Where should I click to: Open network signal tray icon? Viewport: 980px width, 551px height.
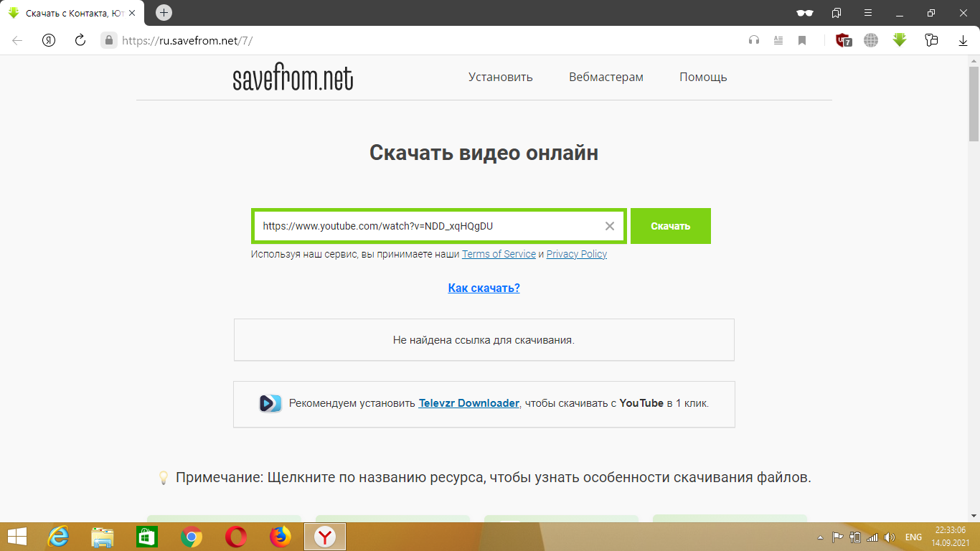[872, 537]
